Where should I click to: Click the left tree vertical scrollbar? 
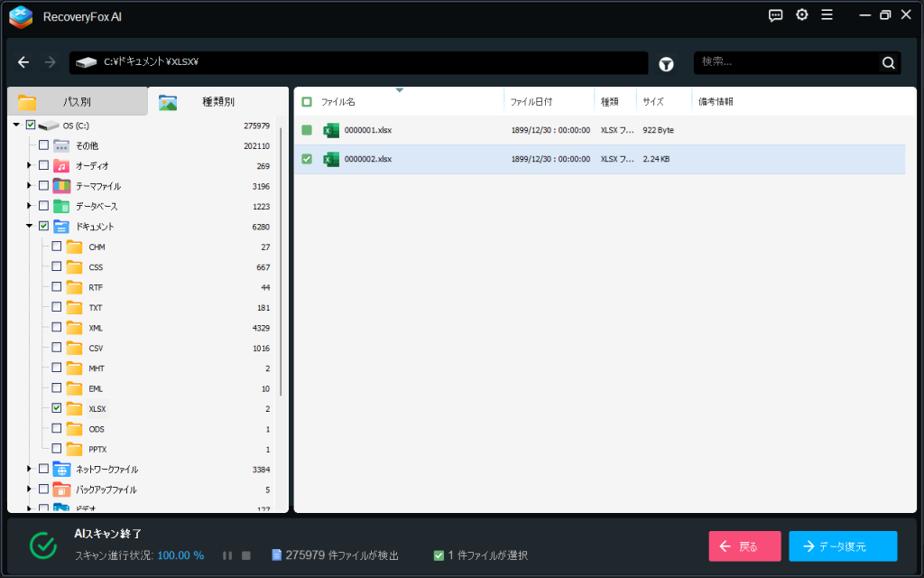pos(282,262)
